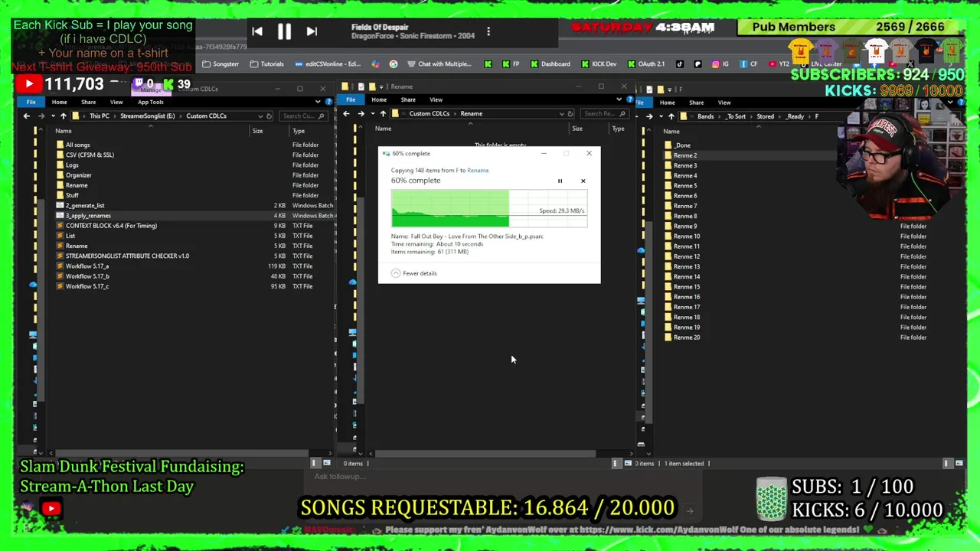This screenshot has height=551, width=980.
Task: Pause the file copy operation
Action: pyautogui.click(x=560, y=181)
